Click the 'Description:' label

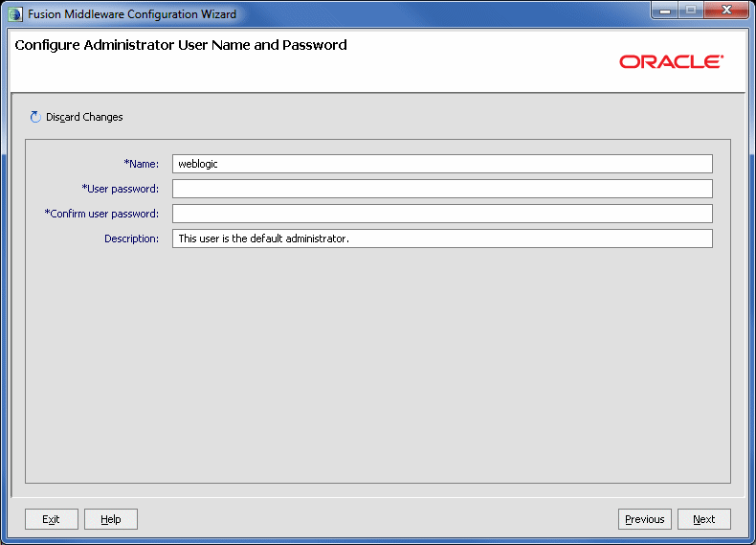click(132, 238)
